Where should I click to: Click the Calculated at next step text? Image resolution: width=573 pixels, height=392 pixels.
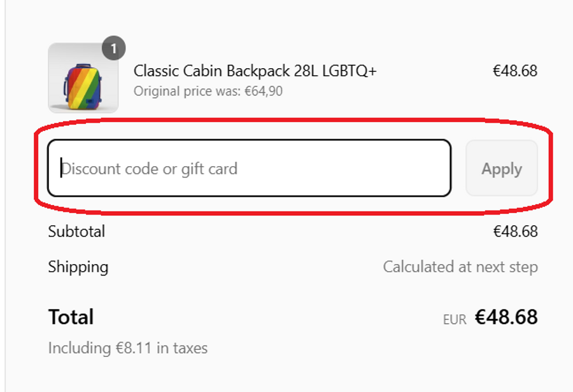click(x=460, y=267)
